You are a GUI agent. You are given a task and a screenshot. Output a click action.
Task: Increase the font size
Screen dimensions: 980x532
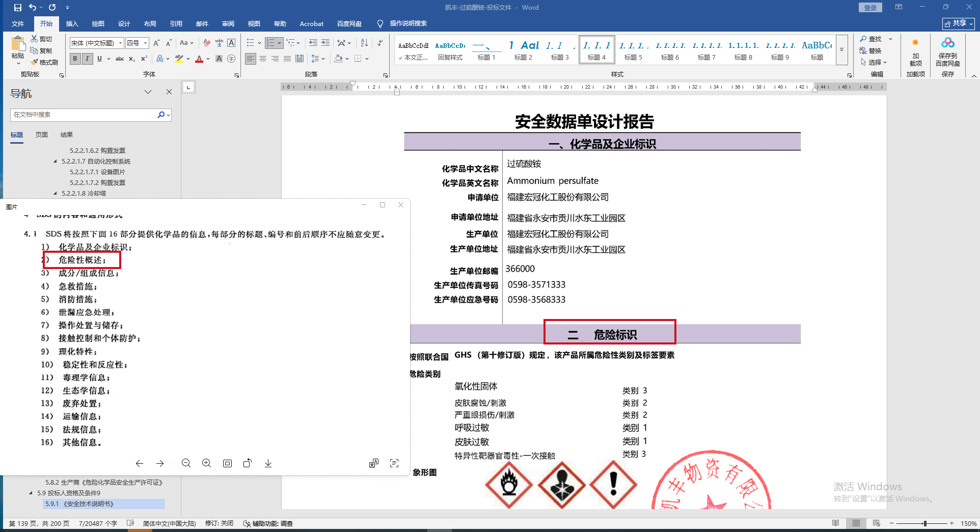[156, 43]
